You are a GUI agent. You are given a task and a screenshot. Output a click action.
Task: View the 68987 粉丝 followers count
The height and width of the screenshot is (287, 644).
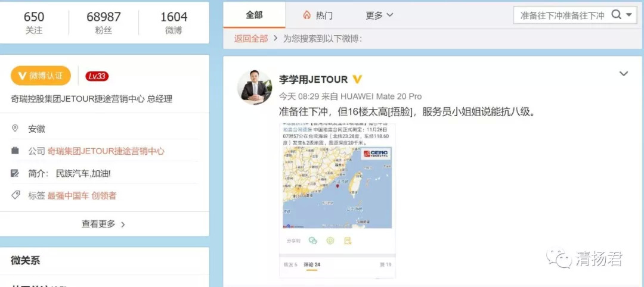tap(104, 23)
